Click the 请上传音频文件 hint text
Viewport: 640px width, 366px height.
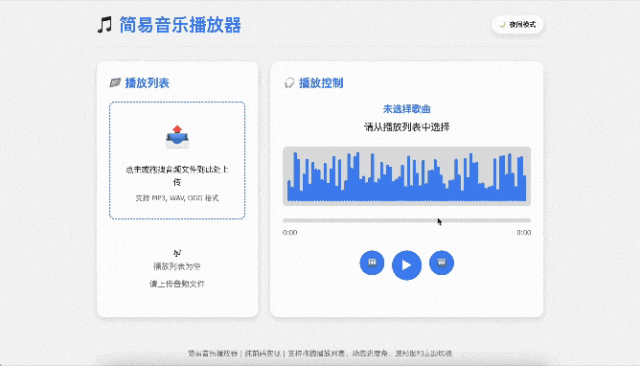pyautogui.click(x=177, y=284)
